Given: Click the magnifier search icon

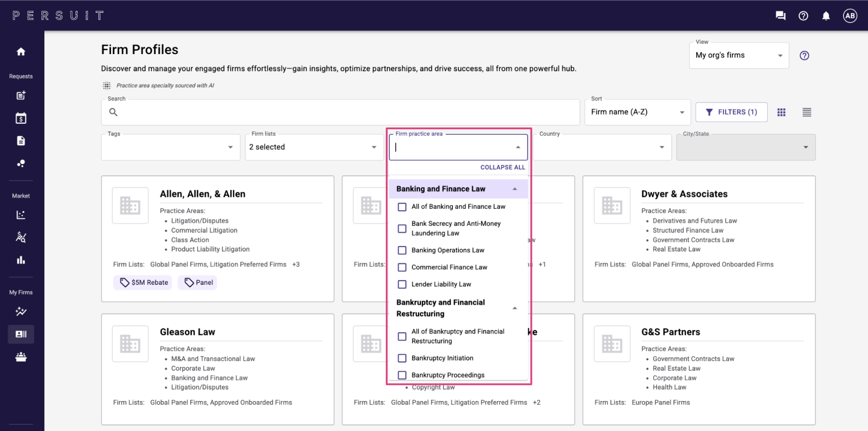Looking at the screenshot, I should pyautogui.click(x=113, y=112).
